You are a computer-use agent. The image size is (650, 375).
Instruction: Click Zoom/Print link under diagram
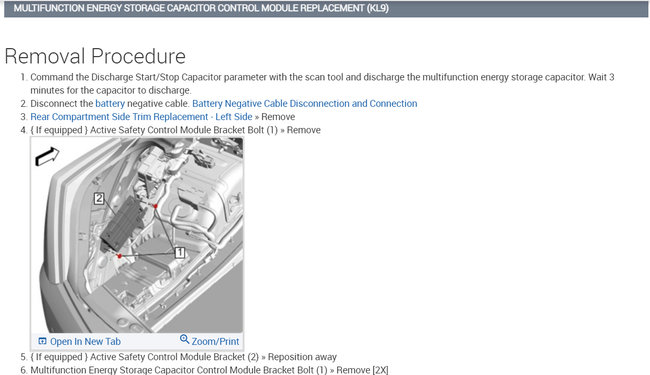tap(215, 341)
